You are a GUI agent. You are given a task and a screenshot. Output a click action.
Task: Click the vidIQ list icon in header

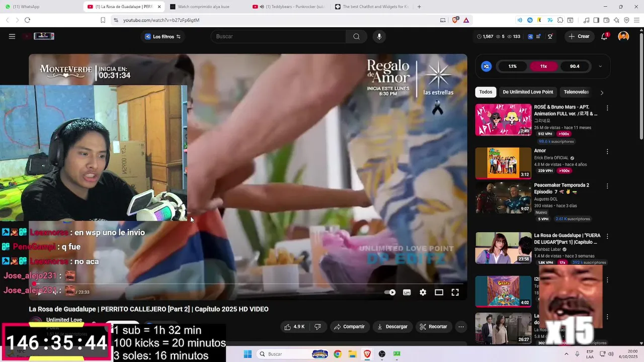(x=539, y=36)
